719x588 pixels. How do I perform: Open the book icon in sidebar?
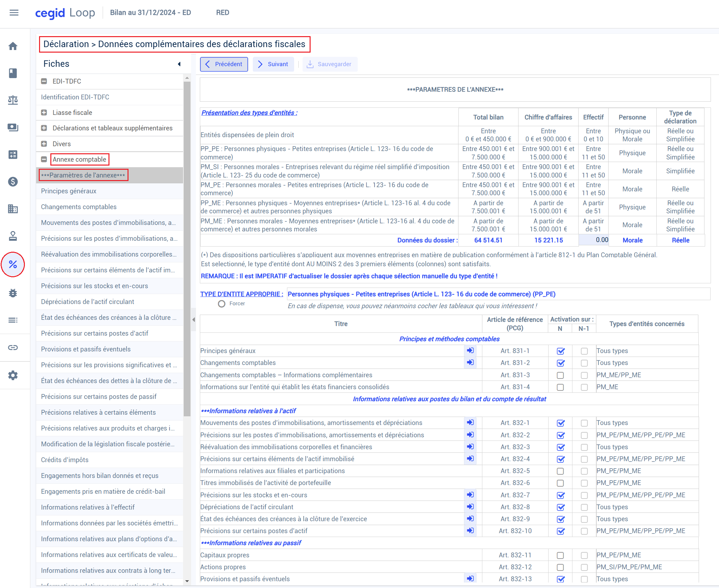(x=13, y=73)
